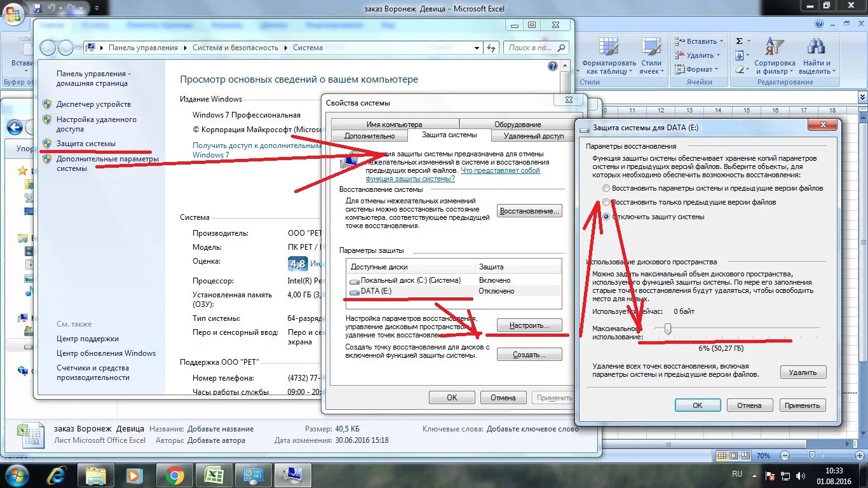Switch to Advanced tab
The image size is (868, 488).
click(x=369, y=136)
